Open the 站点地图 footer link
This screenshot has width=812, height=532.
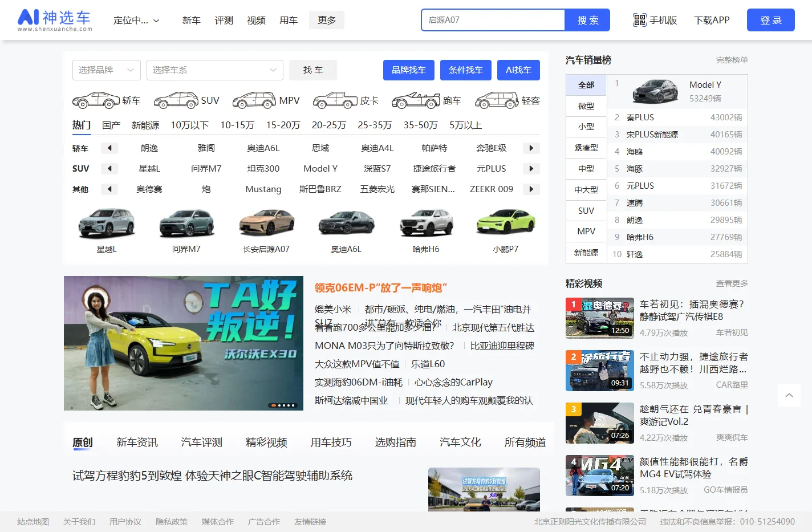coord(33,522)
